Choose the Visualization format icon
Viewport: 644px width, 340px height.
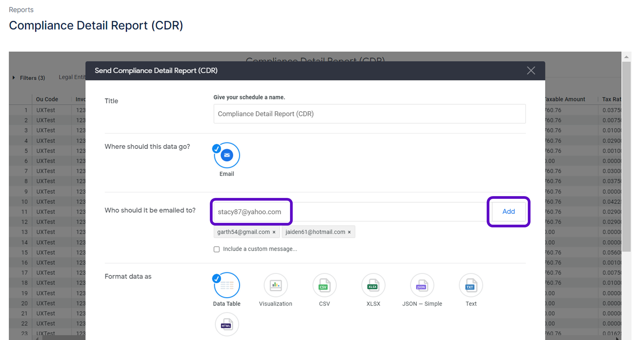click(275, 285)
